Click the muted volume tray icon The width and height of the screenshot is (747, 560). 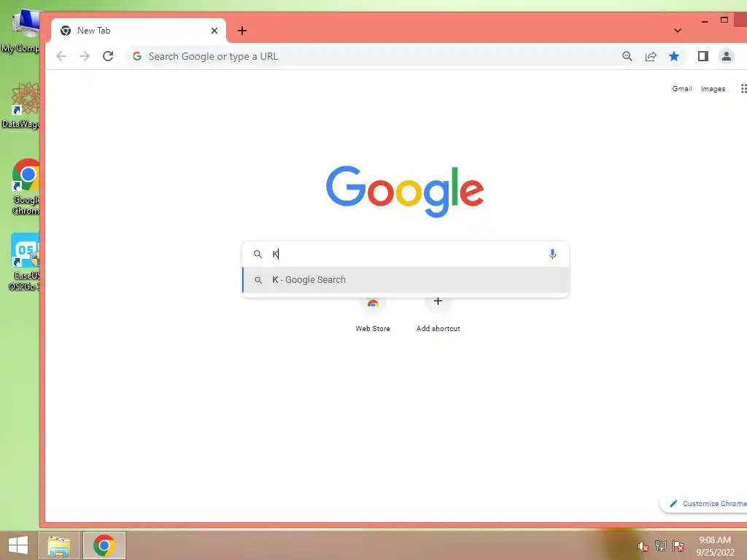[643, 546]
